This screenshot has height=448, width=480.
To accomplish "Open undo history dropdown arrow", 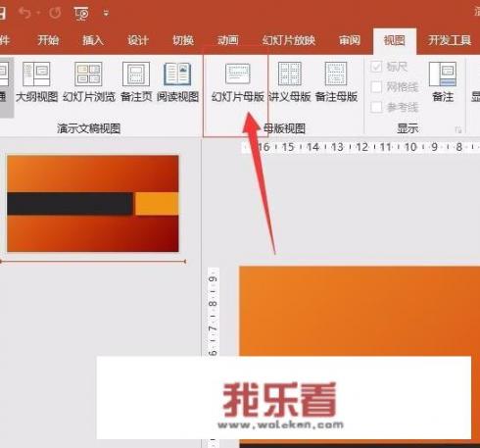I will pos(38,13).
